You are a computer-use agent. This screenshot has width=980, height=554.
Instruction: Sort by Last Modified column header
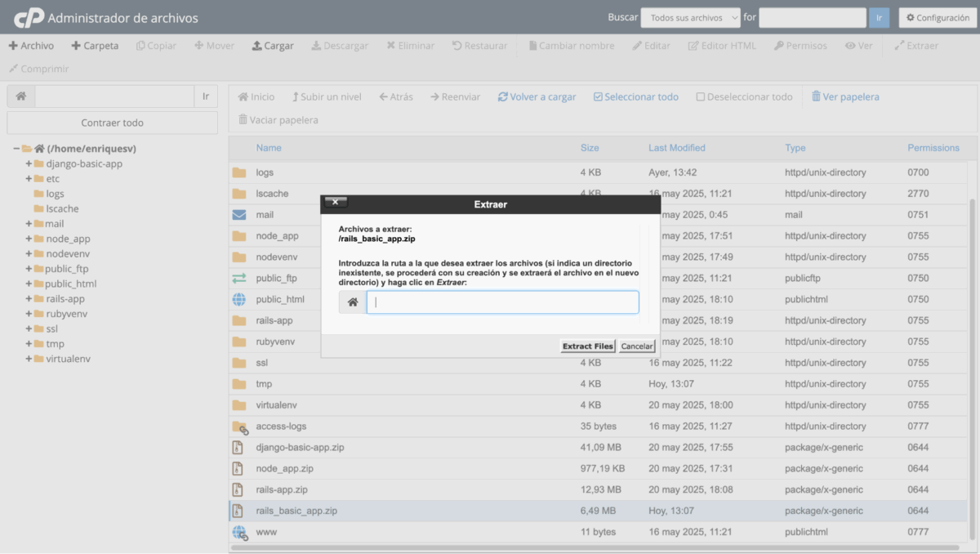[x=677, y=148]
